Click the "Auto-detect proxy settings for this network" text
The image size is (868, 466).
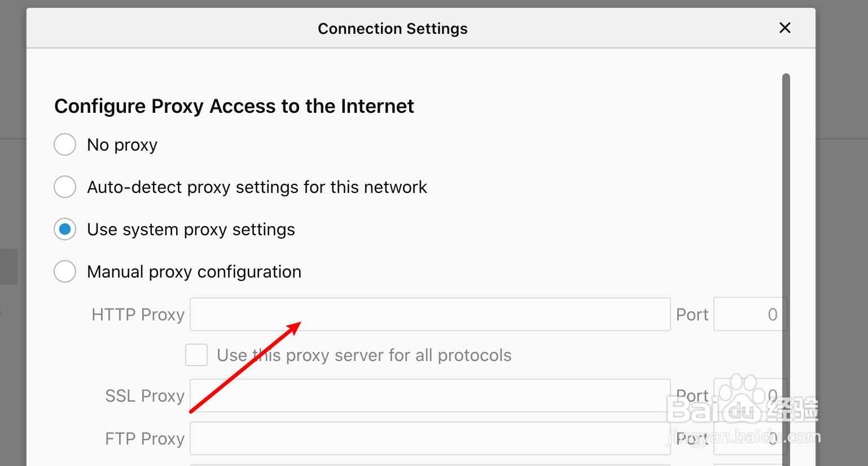(x=257, y=187)
